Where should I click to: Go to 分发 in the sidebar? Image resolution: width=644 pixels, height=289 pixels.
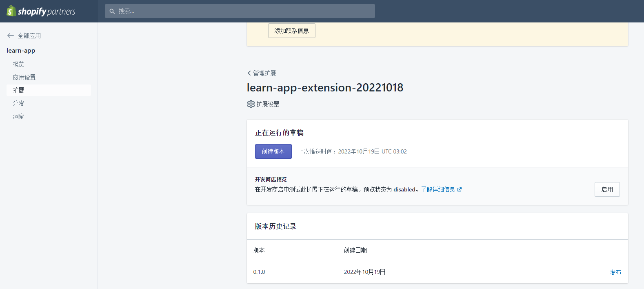[x=19, y=103]
